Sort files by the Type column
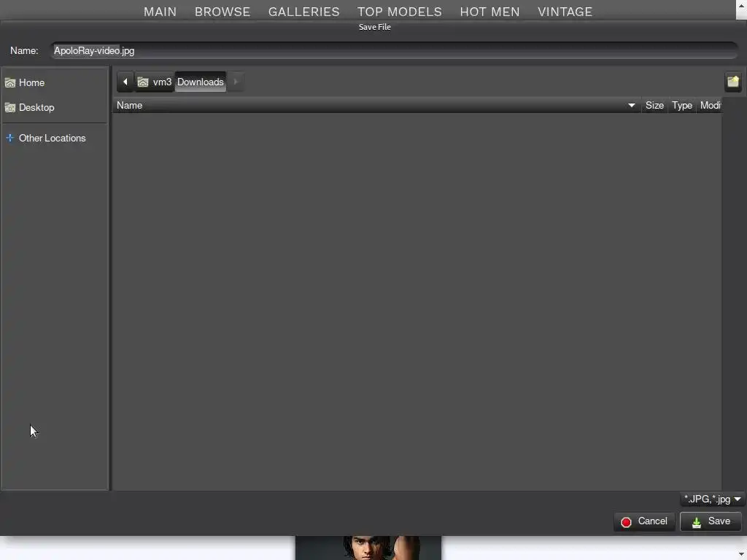Screen dimensions: 747x560 (682, 106)
